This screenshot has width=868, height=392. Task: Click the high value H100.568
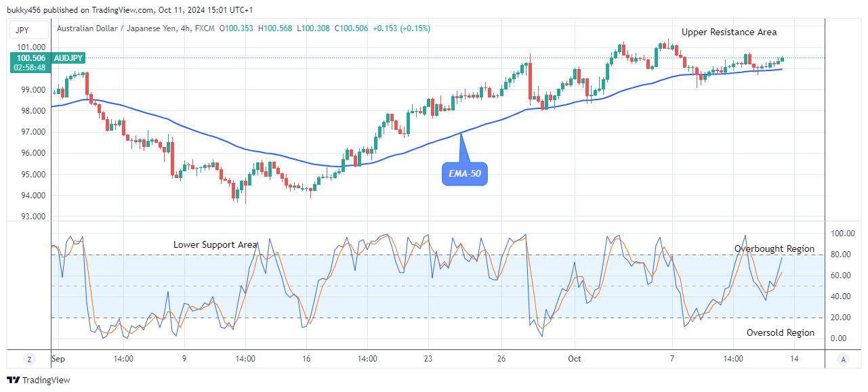pyautogui.click(x=275, y=28)
